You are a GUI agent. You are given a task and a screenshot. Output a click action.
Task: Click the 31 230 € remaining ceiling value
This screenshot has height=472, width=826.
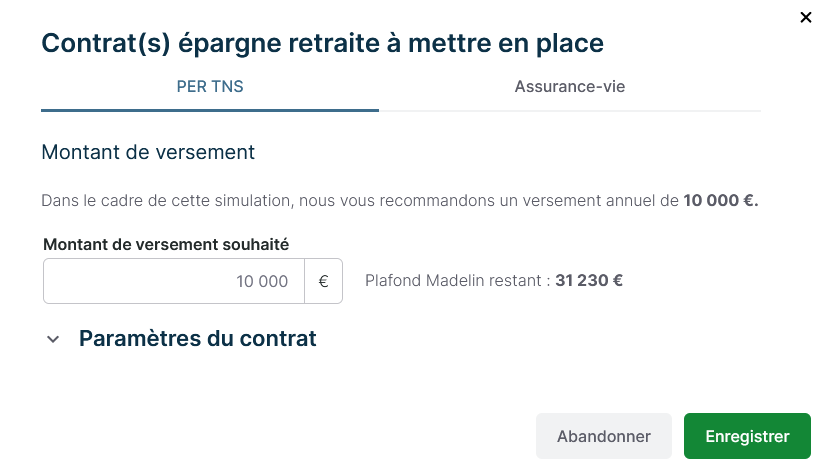(589, 281)
